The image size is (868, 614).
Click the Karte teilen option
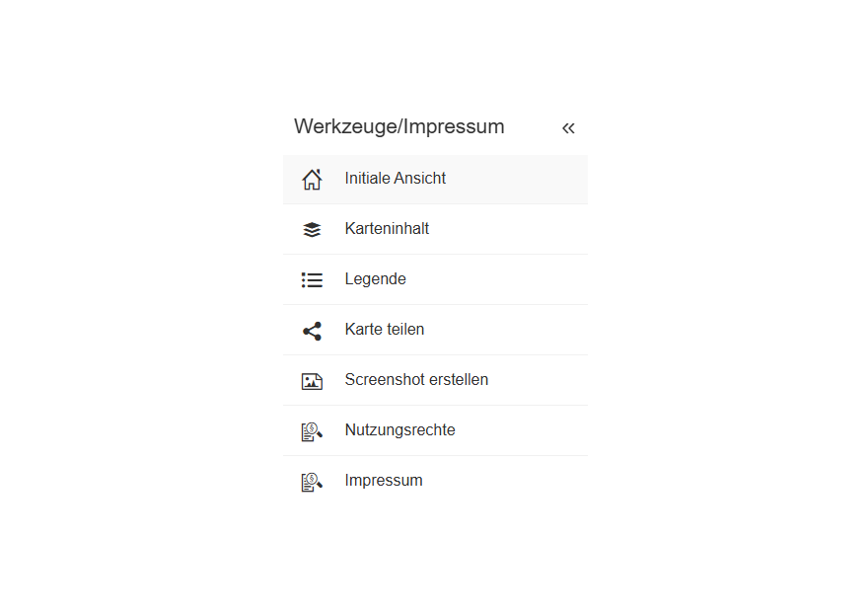point(385,330)
